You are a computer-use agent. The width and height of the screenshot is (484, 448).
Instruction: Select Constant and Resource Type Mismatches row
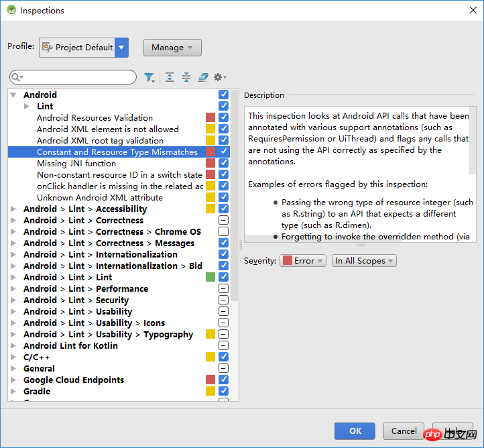tap(119, 152)
